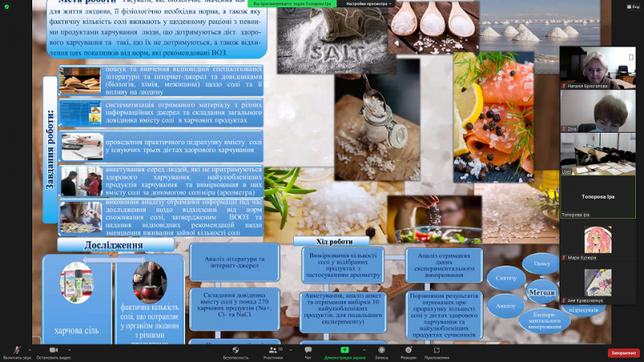Select the Топорова Іра participant tile
Viewport: 644px width, 362px height.
click(x=597, y=197)
